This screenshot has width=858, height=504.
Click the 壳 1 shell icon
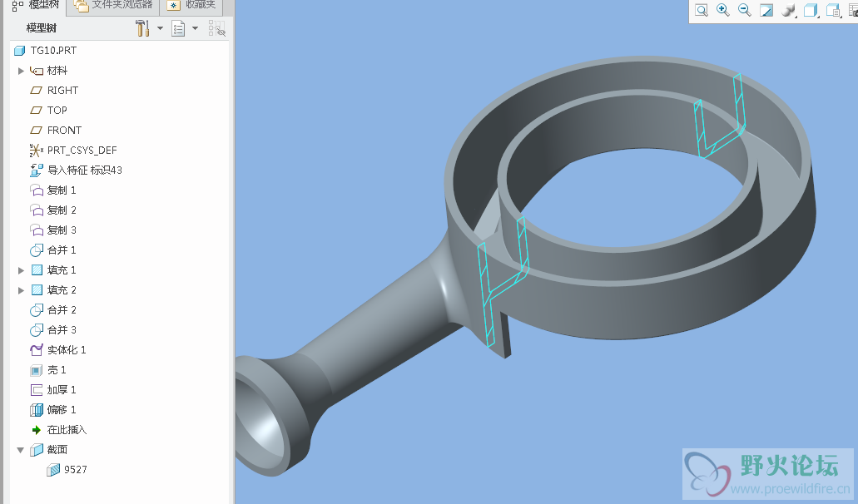coord(36,370)
